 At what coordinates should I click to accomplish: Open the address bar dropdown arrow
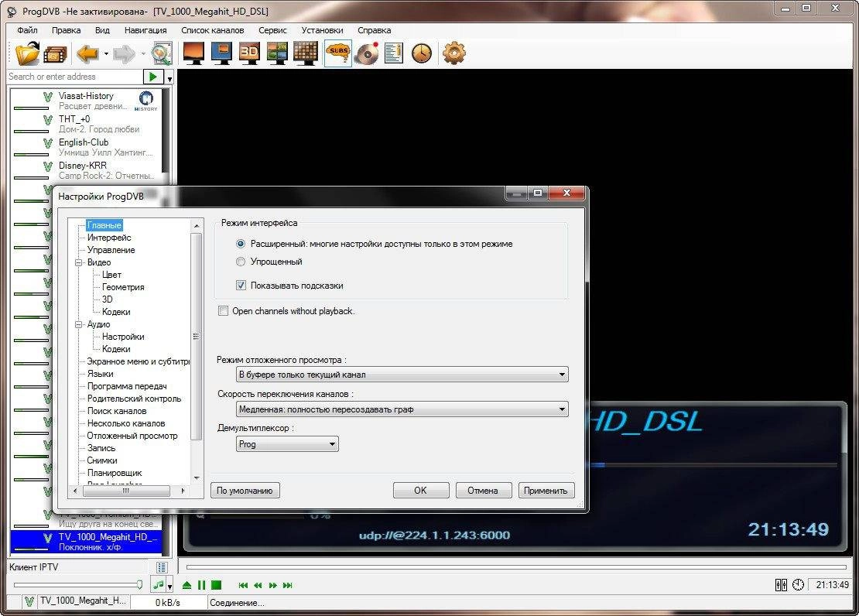[x=169, y=78]
